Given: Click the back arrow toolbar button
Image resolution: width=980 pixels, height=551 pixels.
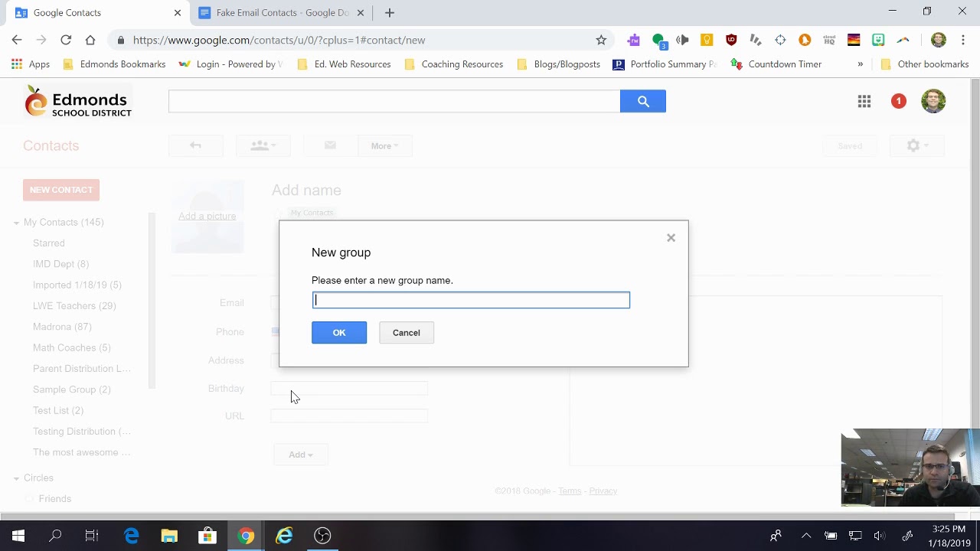Looking at the screenshot, I should [195, 145].
